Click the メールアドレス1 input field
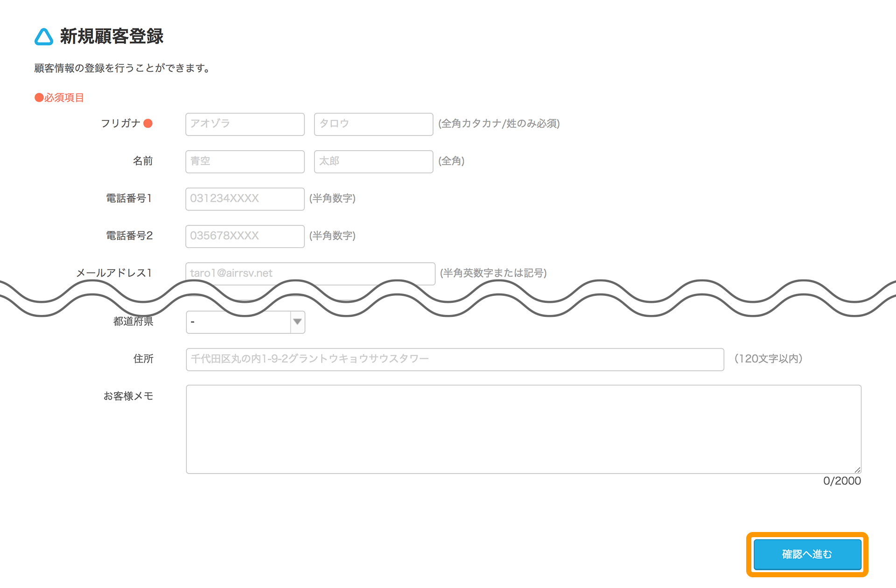 pos(310,272)
